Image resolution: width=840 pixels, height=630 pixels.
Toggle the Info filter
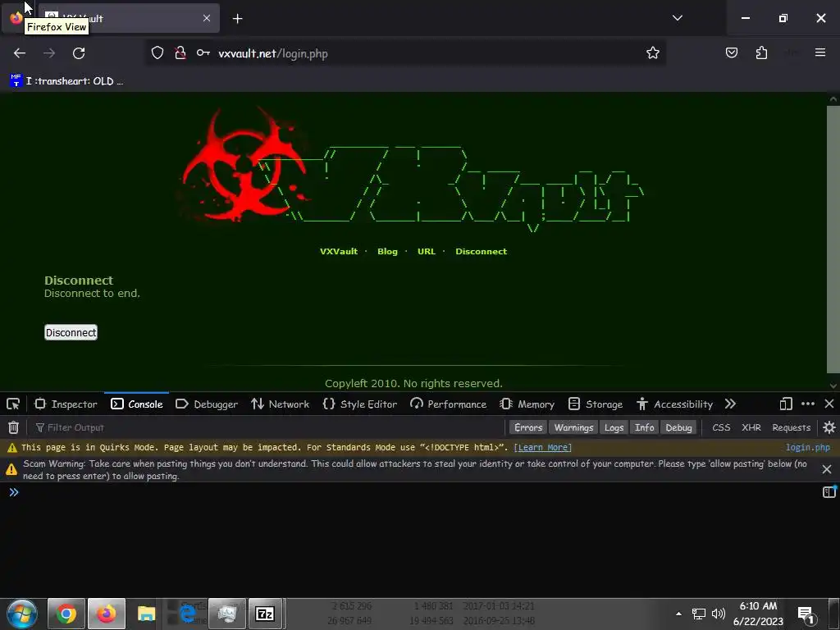(x=645, y=427)
